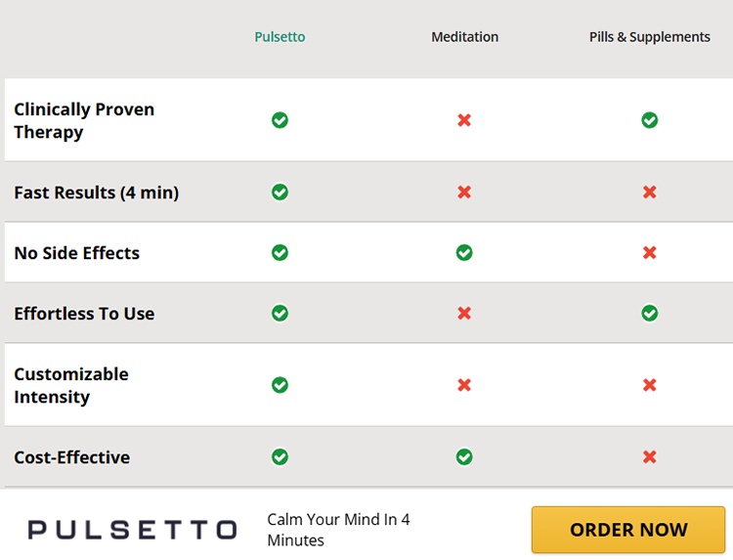Click the Pills & Supplements column header
Viewport: 733px width, 560px height.
649,37
